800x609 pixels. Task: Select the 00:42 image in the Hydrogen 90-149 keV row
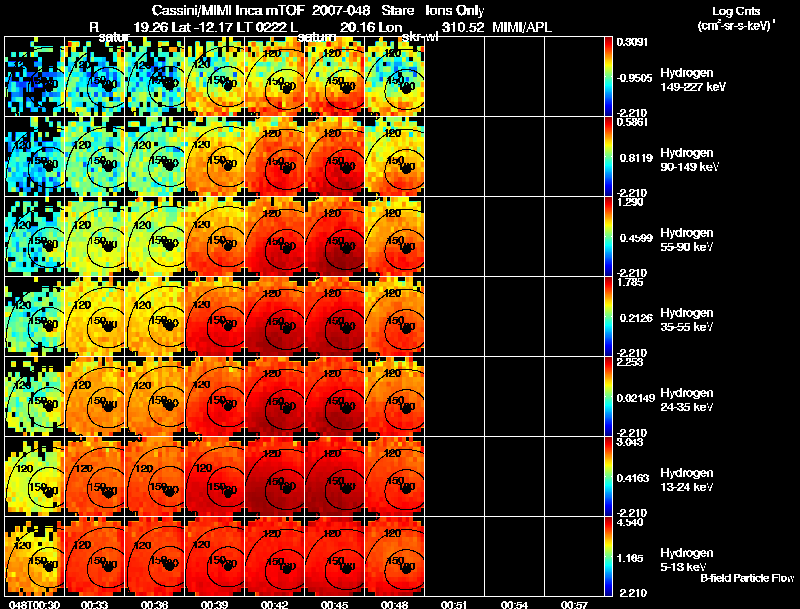pos(274,157)
